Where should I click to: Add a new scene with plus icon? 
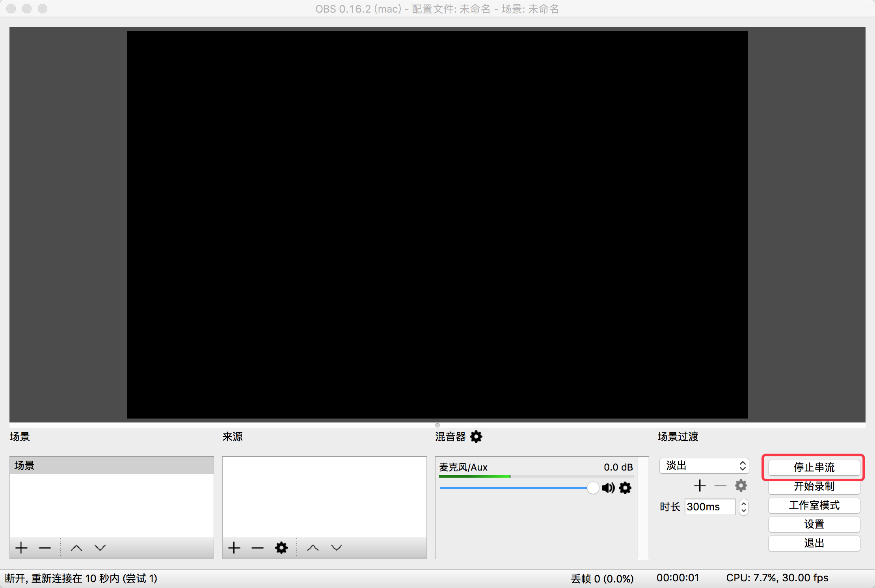pyautogui.click(x=21, y=547)
